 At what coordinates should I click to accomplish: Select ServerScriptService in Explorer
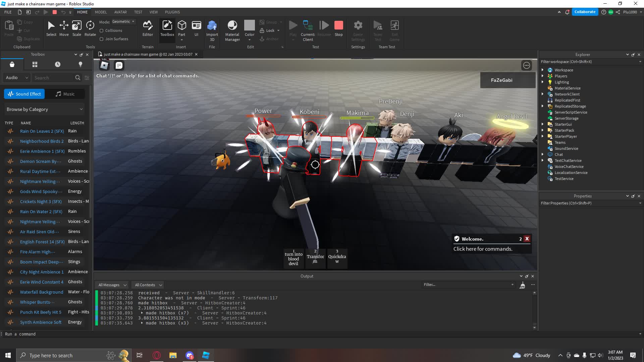(571, 112)
